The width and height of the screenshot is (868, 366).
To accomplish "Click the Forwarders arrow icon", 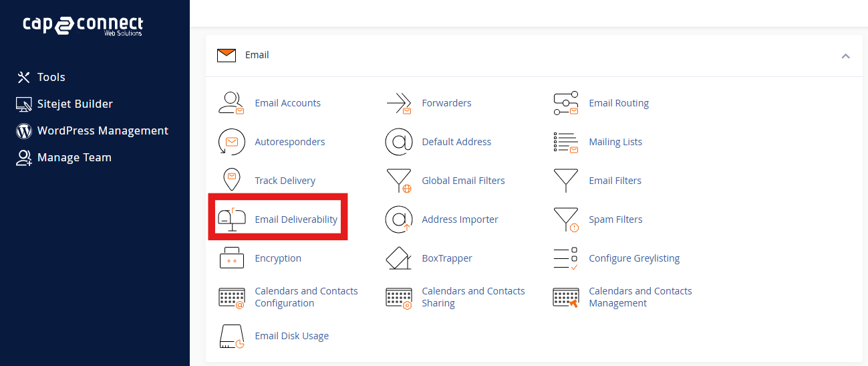I will pyautogui.click(x=399, y=103).
